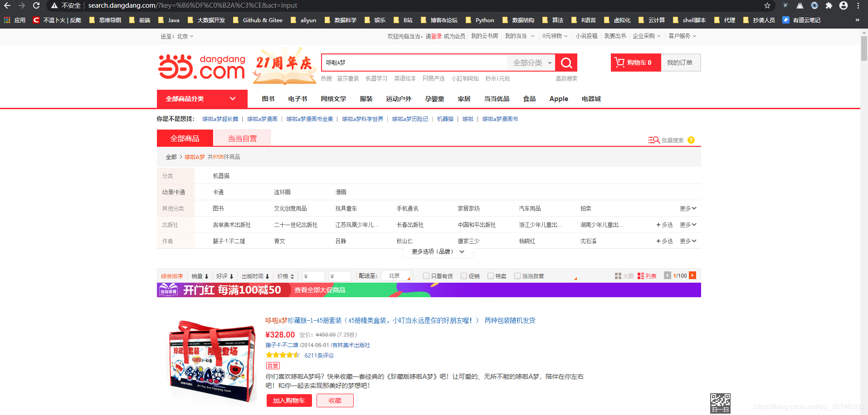Image resolution: width=868 pixels, height=415 pixels.
Task: Select the 当当自营 tab
Action: 242,138
